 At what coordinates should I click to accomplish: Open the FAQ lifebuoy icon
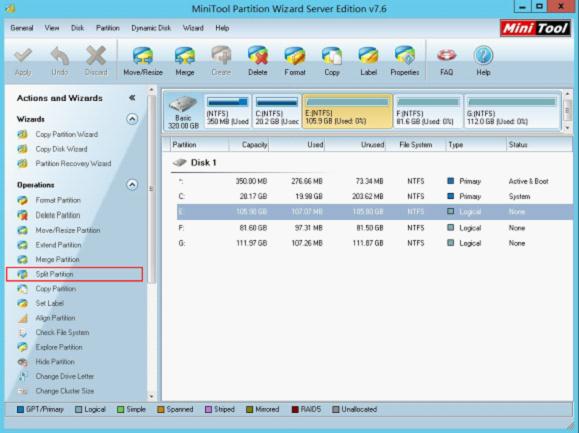[x=446, y=61]
